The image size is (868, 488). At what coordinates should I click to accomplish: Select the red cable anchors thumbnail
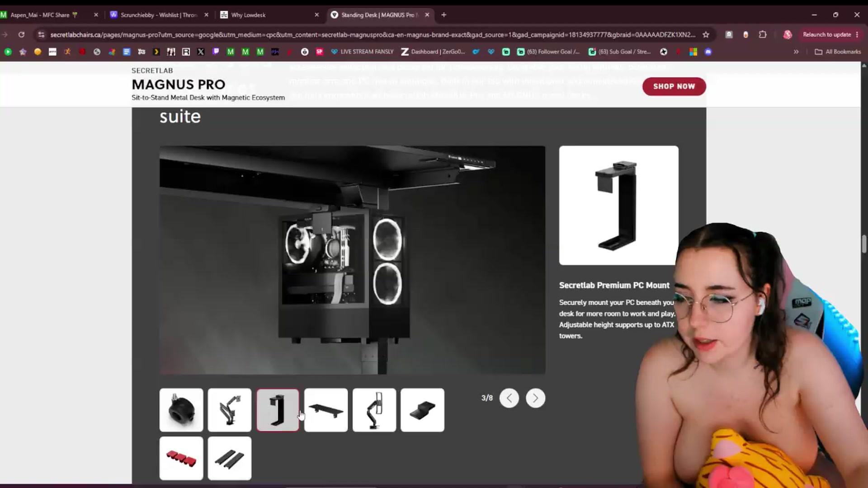181,458
